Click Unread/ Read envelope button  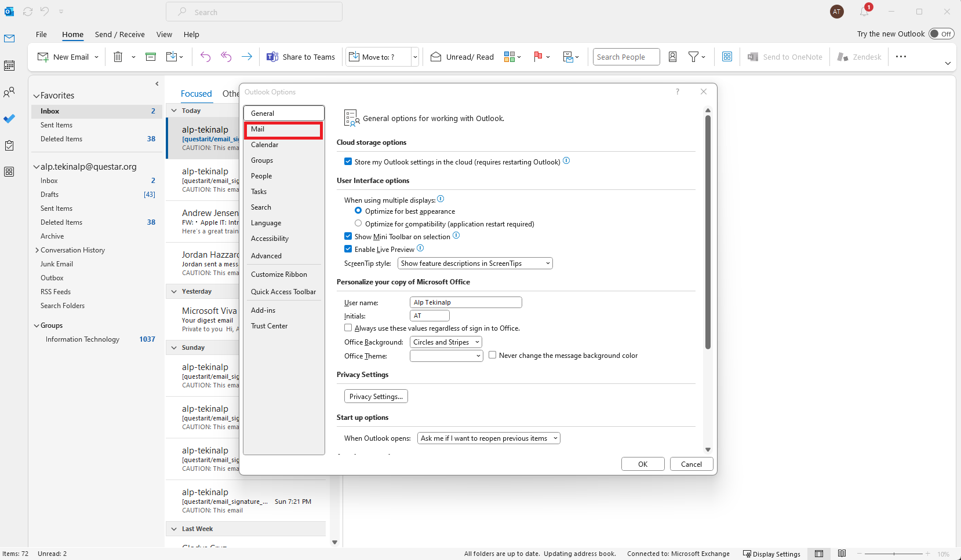462,57
